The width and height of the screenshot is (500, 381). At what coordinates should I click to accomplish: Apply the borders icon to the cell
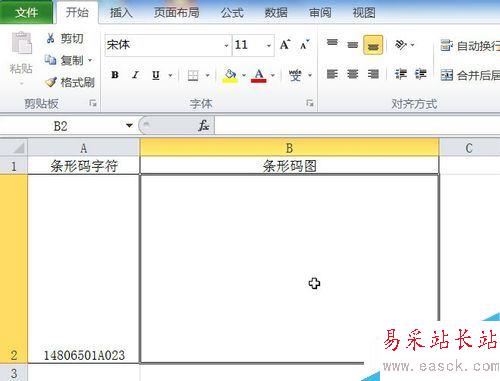tap(193, 75)
